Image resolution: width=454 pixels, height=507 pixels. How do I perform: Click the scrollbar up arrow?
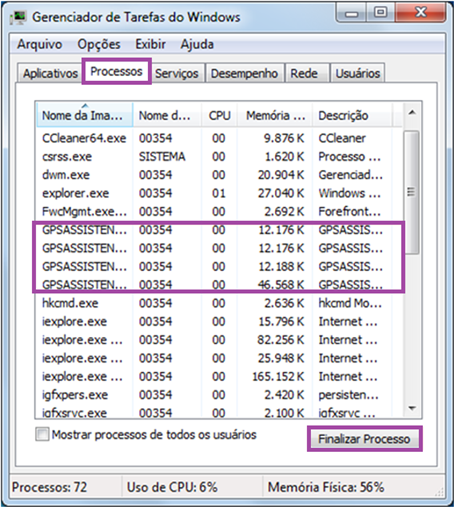pyautogui.click(x=412, y=113)
